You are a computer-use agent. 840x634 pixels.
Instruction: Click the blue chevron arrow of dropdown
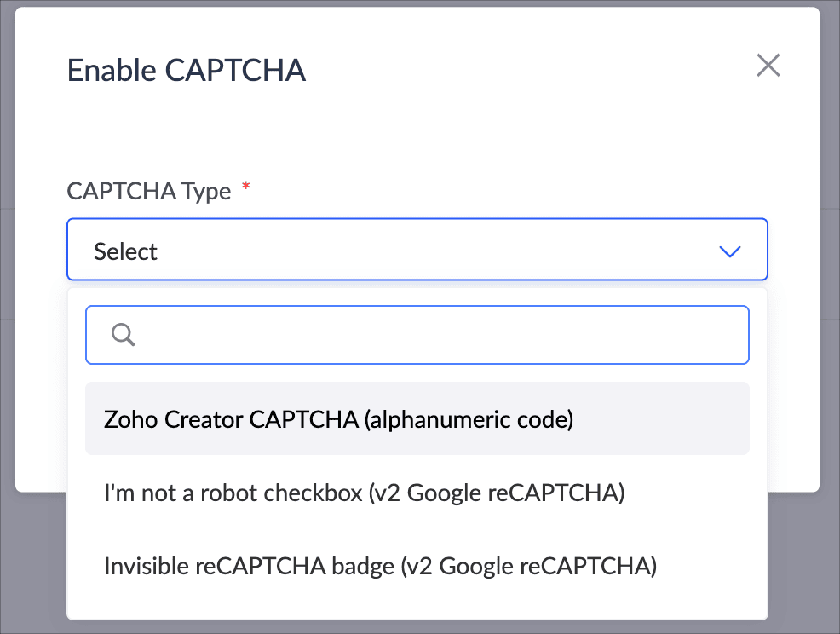click(729, 251)
